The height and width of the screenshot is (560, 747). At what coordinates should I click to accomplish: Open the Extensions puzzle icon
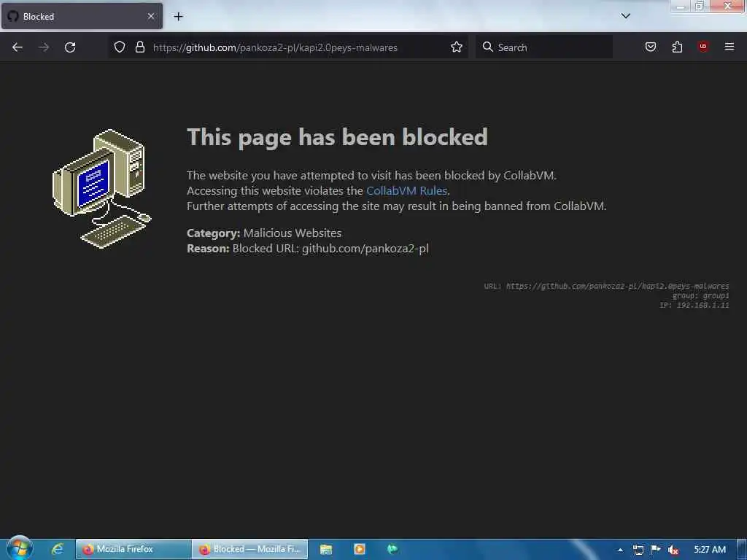pyautogui.click(x=677, y=47)
